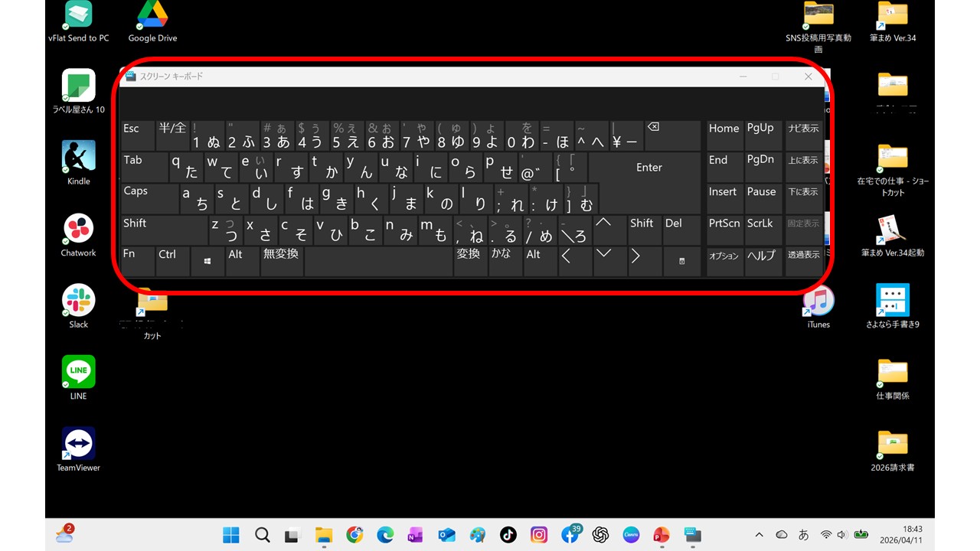Screen dimensions: 980x551
Task: Toggle the ScrLk key
Action: click(763, 230)
